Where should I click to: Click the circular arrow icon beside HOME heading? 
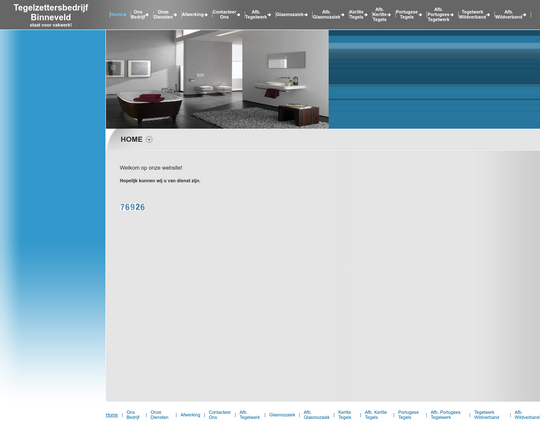pyautogui.click(x=149, y=140)
